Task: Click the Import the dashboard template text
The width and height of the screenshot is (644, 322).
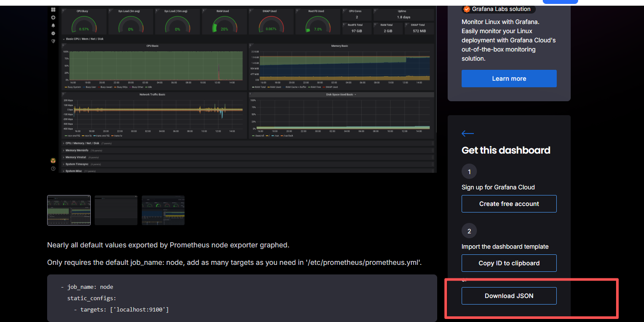Action: coord(505,247)
